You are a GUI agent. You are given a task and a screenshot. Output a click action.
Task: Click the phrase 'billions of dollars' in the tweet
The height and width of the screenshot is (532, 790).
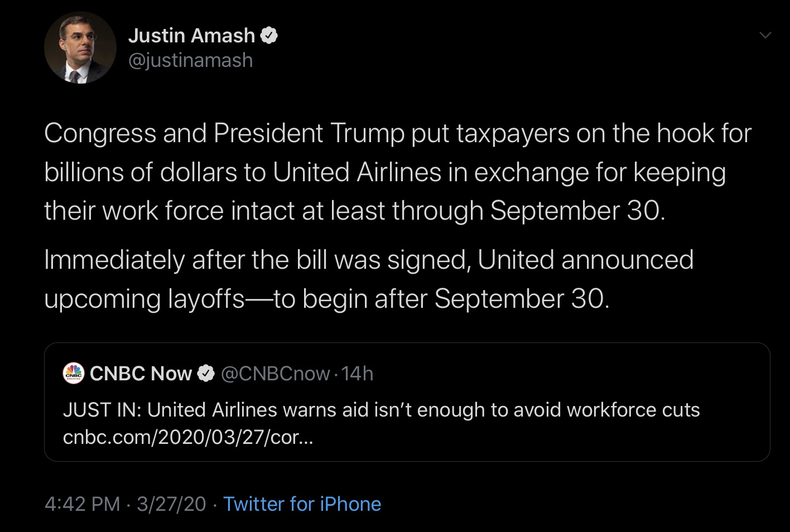(141, 172)
